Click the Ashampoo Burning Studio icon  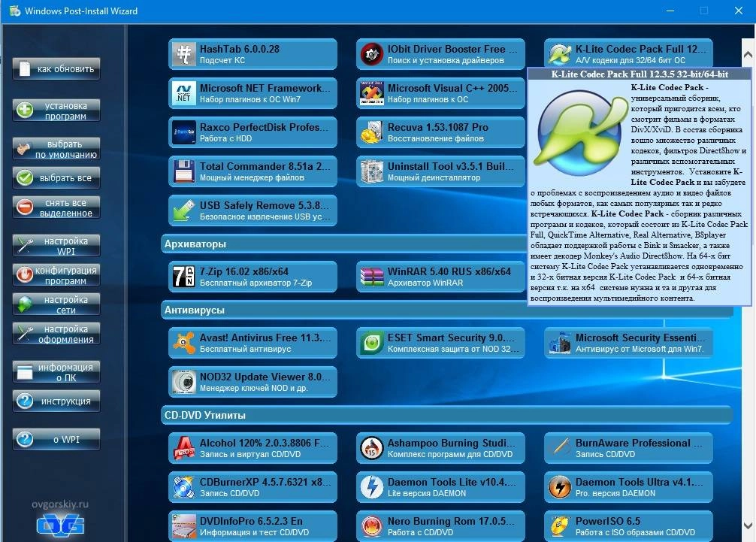click(372, 447)
